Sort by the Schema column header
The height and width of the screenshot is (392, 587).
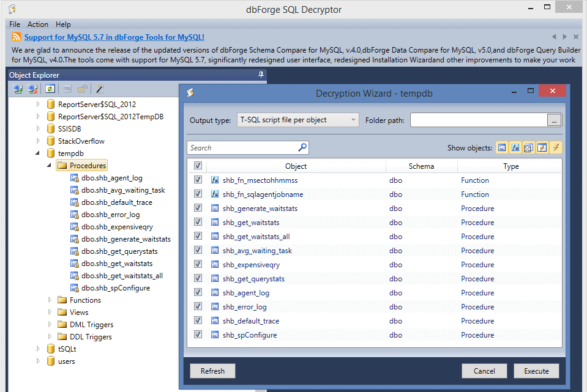tap(422, 166)
